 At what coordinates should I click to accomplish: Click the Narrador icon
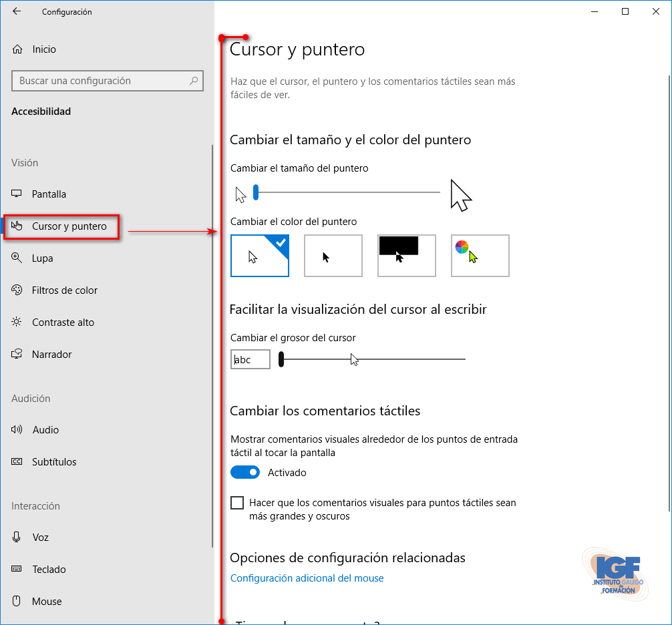(x=17, y=354)
